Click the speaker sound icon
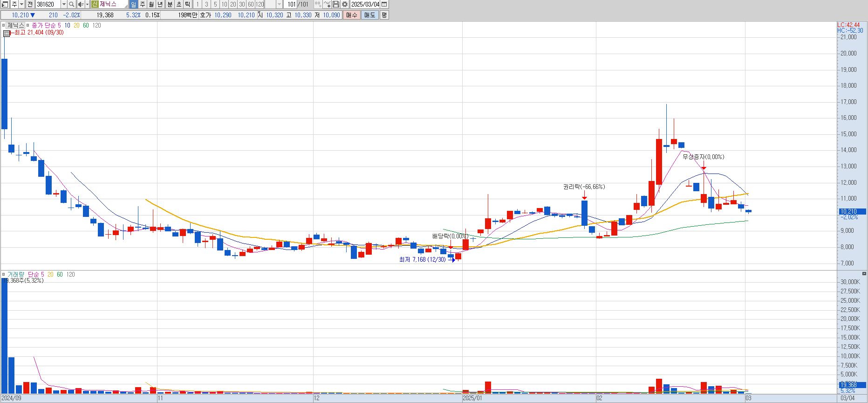Viewport: 868px width, 403px height. pos(81,4)
